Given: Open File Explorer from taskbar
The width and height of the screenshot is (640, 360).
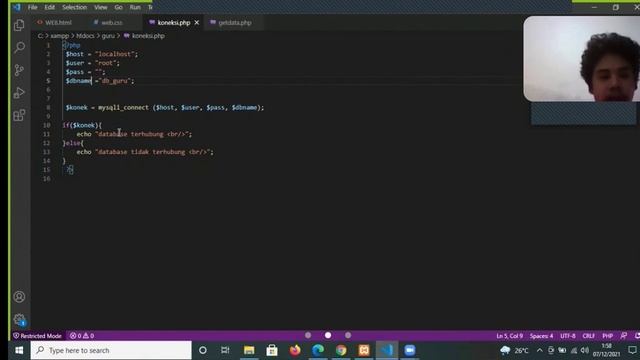Looking at the screenshot, I should click(249, 350).
